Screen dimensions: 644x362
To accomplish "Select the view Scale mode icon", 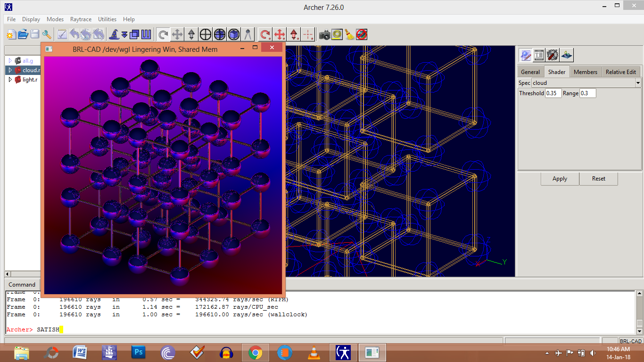I will (191, 34).
